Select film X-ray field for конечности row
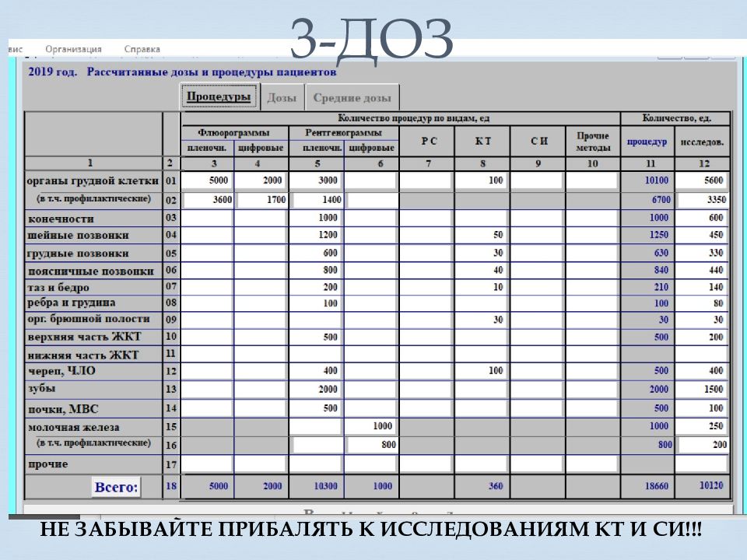 click(x=316, y=218)
